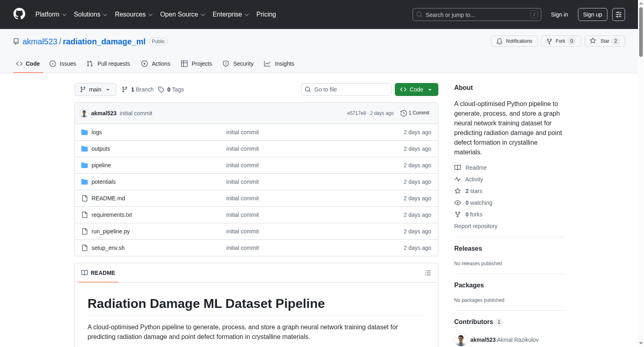Click the Sign in link
Image resolution: width=644 pixels, height=347 pixels.
pos(559,15)
